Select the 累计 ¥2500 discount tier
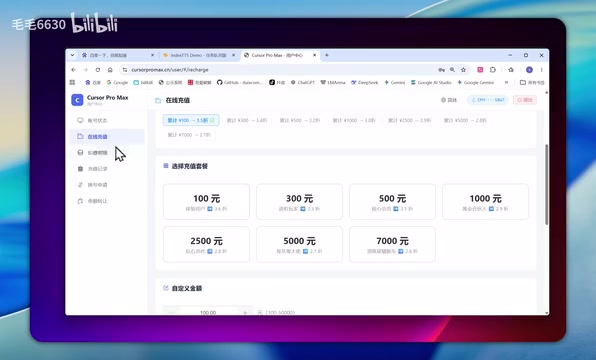Image resolution: width=596 pixels, height=360 pixels. [x=409, y=120]
